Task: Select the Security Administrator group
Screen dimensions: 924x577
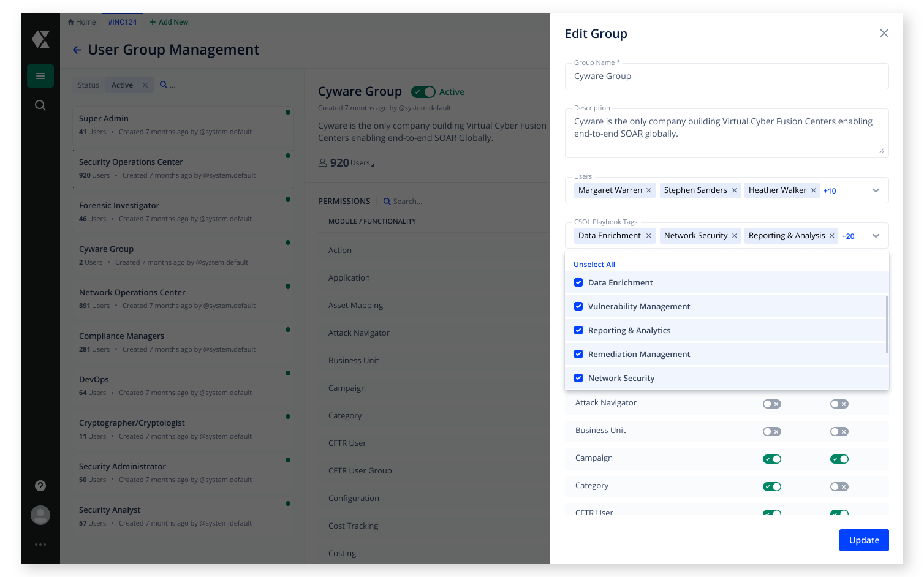Action: point(183,473)
